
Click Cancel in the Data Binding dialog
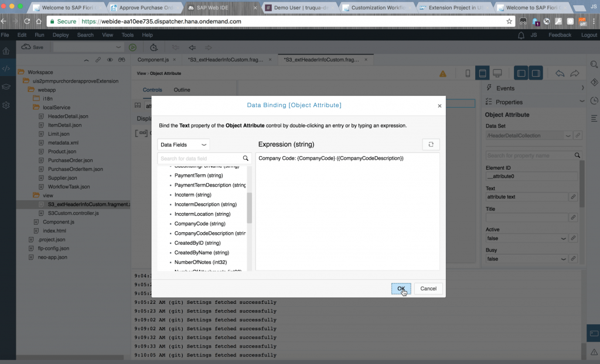pos(428,289)
